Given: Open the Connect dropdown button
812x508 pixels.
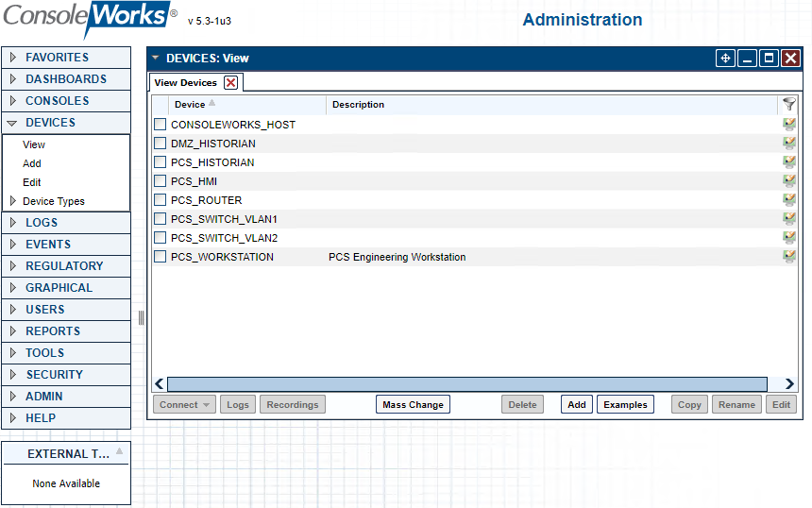Looking at the screenshot, I should tap(184, 404).
